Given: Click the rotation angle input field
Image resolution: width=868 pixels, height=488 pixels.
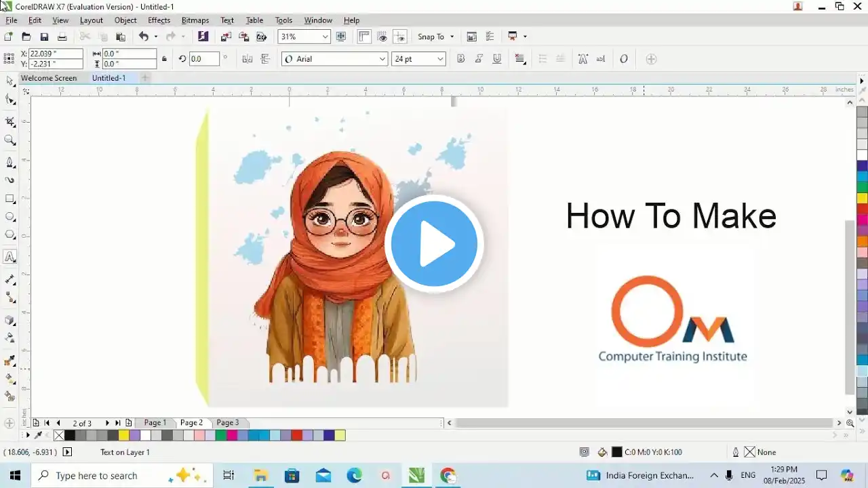Looking at the screenshot, I should [204, 59].
